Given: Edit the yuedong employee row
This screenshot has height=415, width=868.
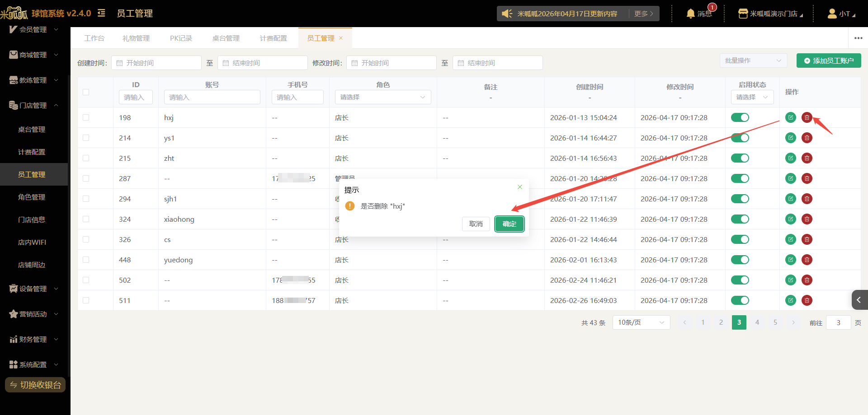Looking at the screenshot, I should tap(791, 260).
